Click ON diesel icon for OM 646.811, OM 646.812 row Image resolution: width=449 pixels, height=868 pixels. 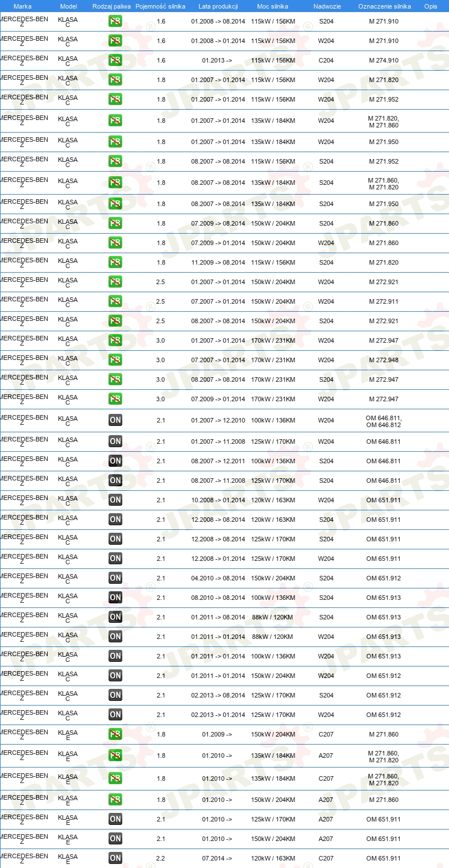pos(115,420)
